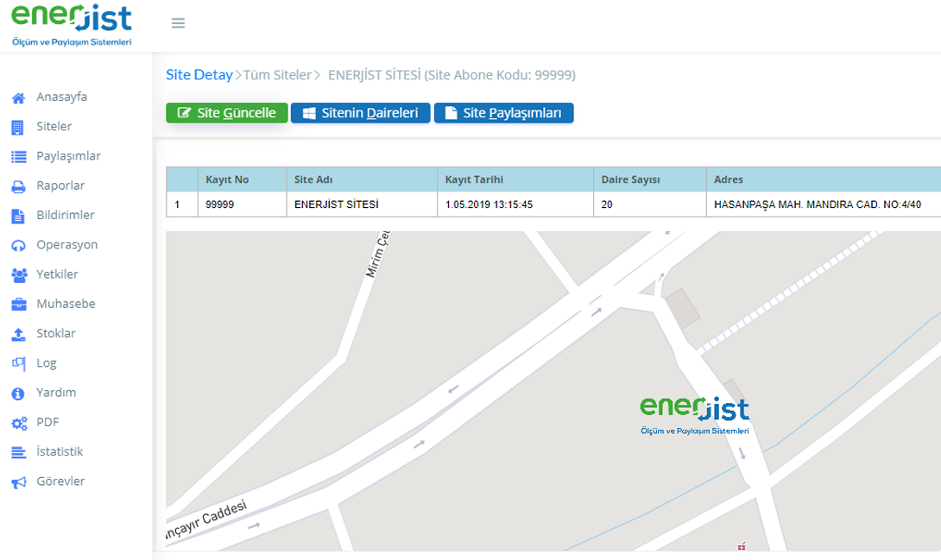Click the Siteler building icon
941x560 pixels.
(18, 127)
